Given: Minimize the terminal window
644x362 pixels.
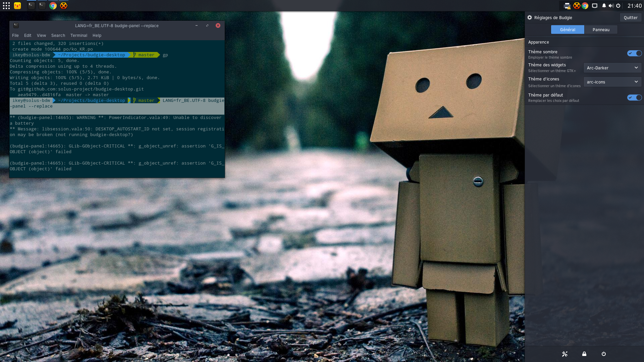Looking at the screenshot, I should pos(197,25).
